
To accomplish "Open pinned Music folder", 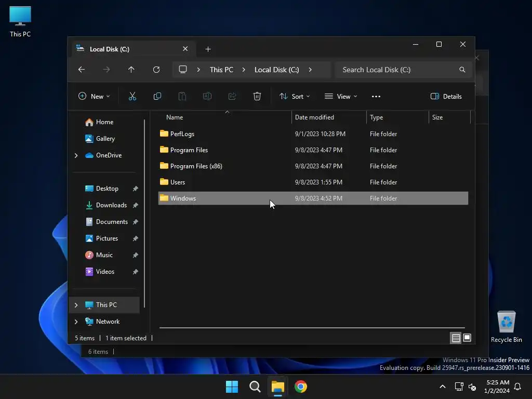I will [104, 255].
